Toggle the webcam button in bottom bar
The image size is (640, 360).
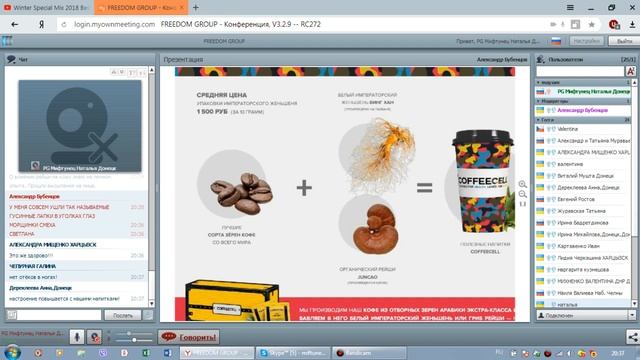point(94,337)
